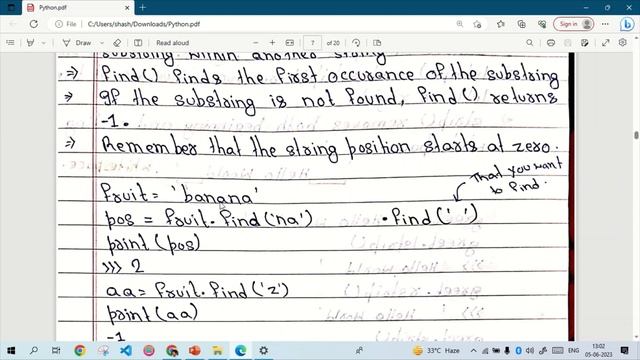
Task: Show hidden system tray icons
Action: (473, 350)
